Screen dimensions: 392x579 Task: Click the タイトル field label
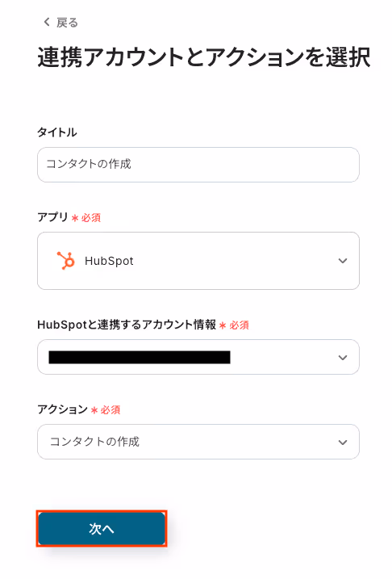point(56,132)
